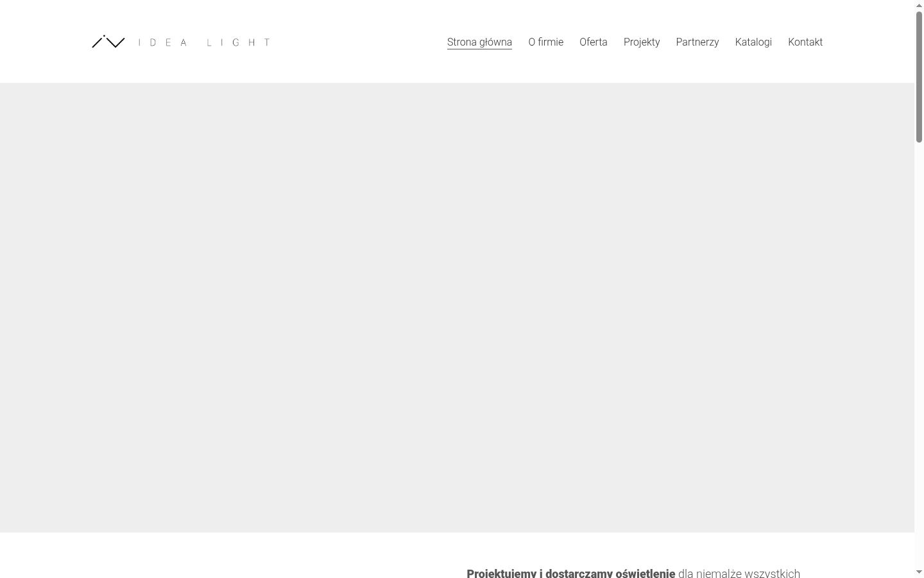924x578 pixels.
Task: Click the 'Projektujemy i dostarczamy oświetlenie' text
Action: point(571,573)
